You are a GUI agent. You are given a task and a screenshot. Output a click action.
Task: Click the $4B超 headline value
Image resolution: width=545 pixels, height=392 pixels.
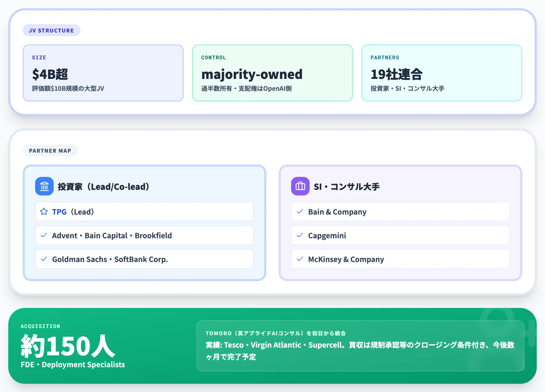pyautogui.click(x=50, y=74)
